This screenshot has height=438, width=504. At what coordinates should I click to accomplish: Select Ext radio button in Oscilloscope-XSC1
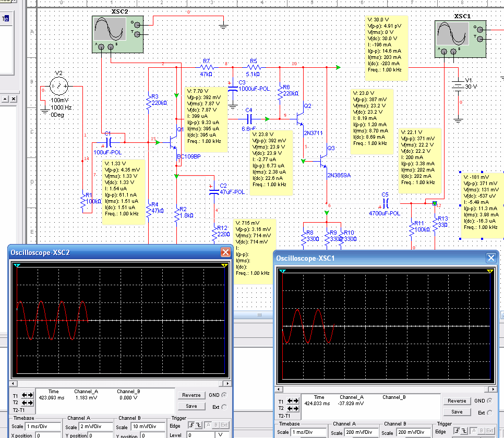point(489,412)
